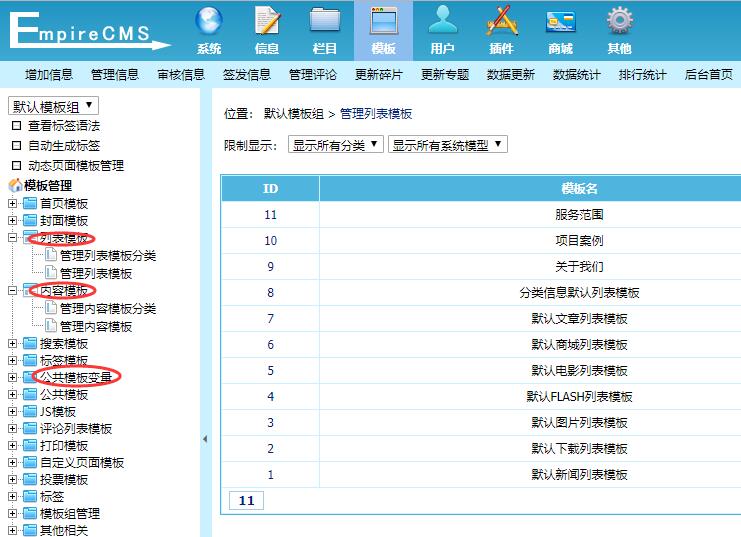
Task: Collapse the left sidebar with arrow handle
Action: tap(205, 439)
